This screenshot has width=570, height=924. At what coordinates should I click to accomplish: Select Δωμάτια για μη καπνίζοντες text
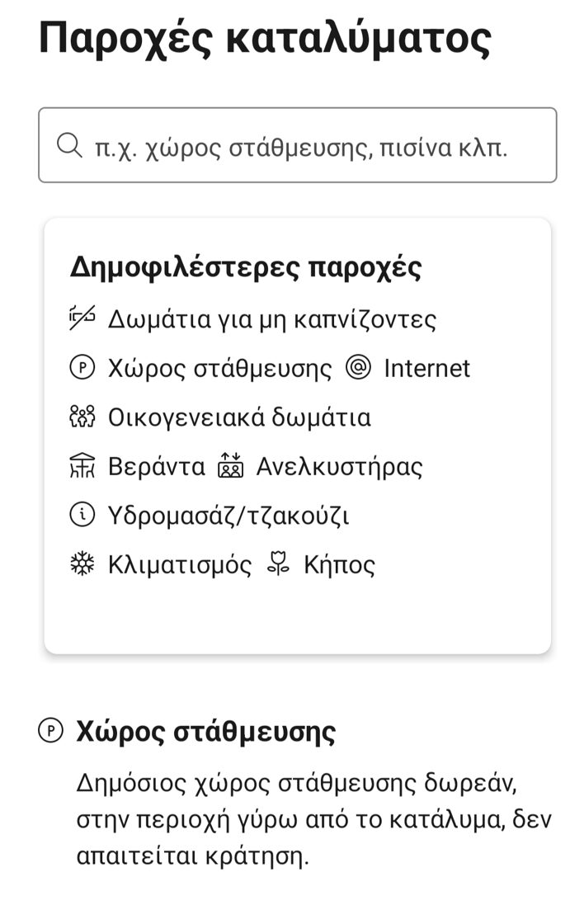click(271, 318)
